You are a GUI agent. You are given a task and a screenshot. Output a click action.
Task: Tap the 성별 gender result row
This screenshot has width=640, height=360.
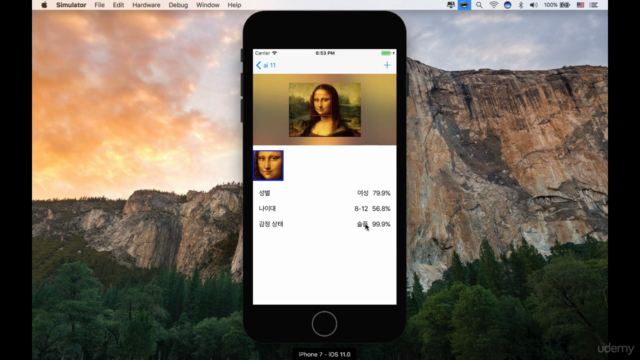point(324,193)
